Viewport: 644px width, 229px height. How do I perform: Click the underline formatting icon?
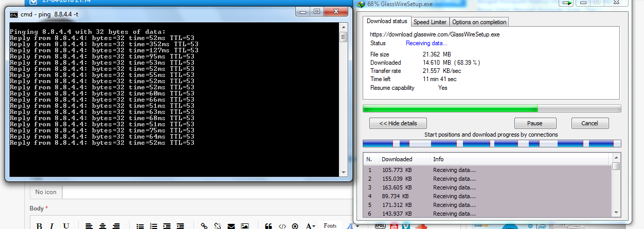66,226
